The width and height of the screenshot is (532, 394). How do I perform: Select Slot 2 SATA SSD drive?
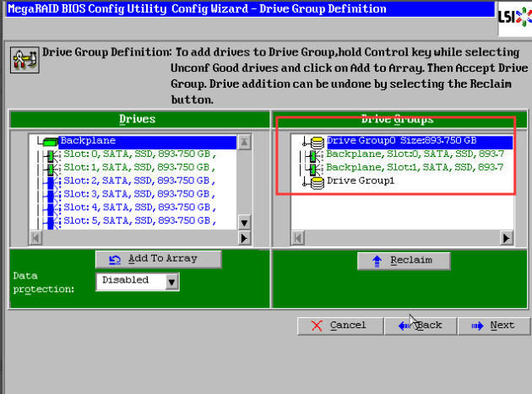pos(139,181)
